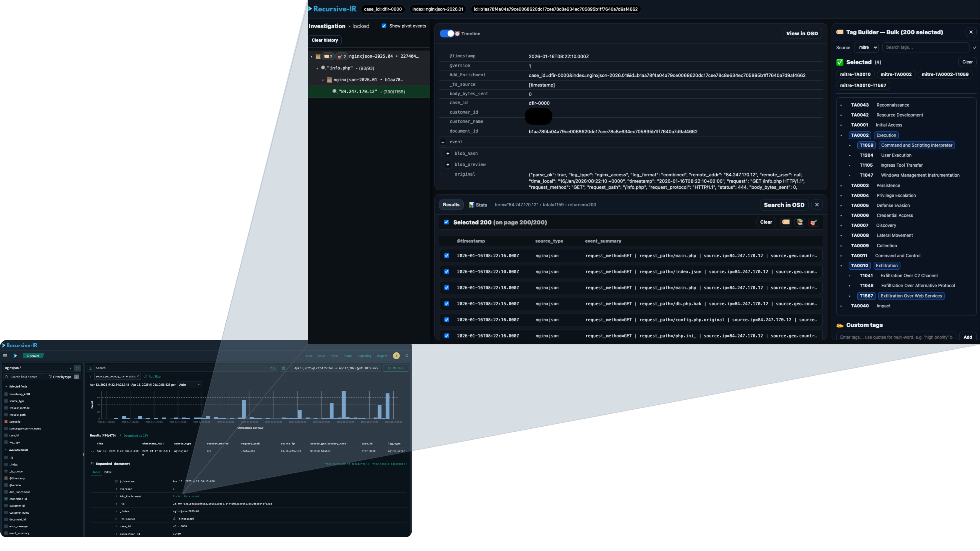
Task: Click the filter funnel icon in Discover
Action: pyautogui.click(x=90, y=376)
